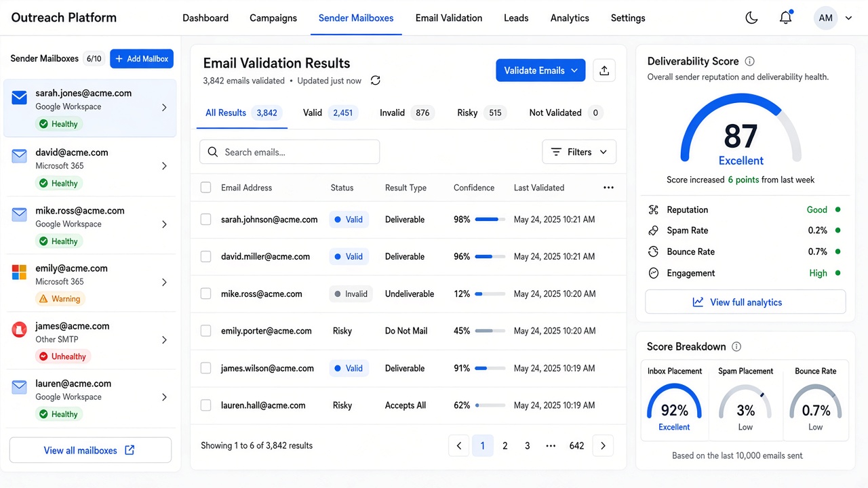Image resolution: width=868 pixels, height=488 pixels.
Task: Open notifications bell icon
Action: (x=786, y=18)
